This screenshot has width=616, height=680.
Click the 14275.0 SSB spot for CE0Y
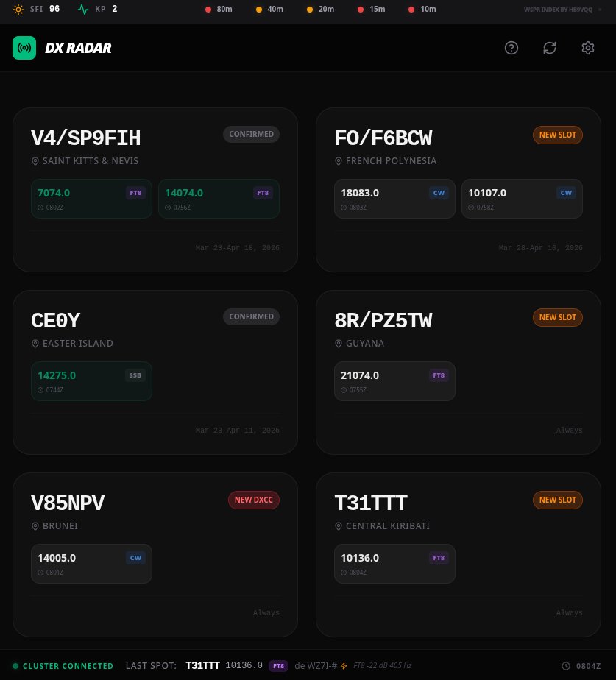click(x=91, y=381)
